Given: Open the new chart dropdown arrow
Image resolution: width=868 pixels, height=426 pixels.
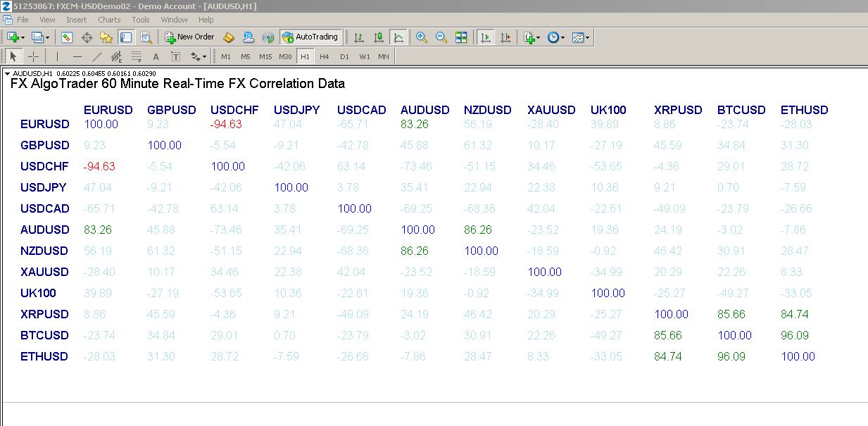Looking at the screenshot, I should pyautogui.click(x=23, y=37).
